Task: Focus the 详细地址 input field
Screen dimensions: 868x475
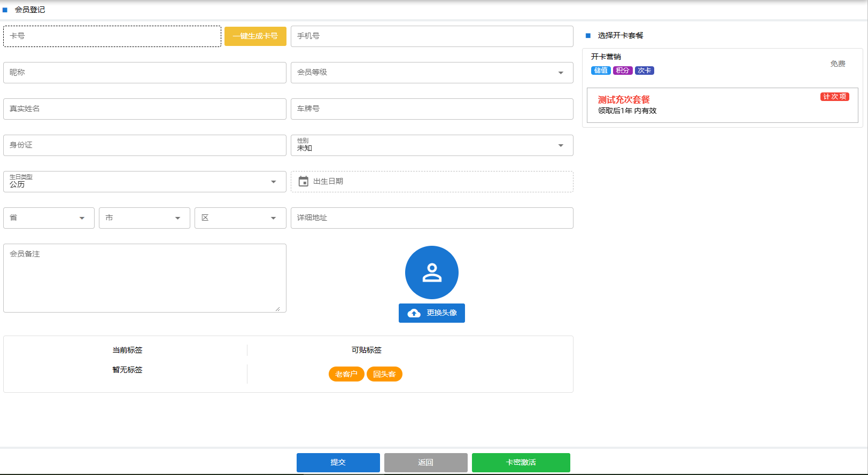Action: [432, 218]
